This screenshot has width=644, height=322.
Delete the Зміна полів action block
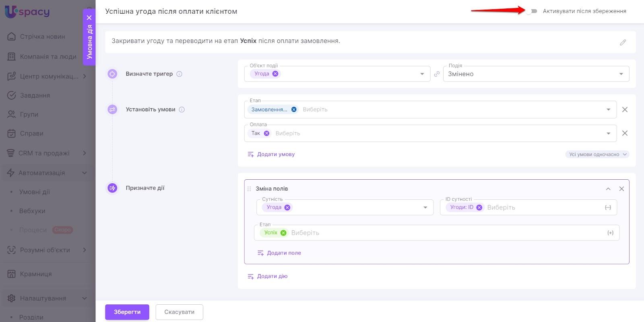(x=621, y=189)
